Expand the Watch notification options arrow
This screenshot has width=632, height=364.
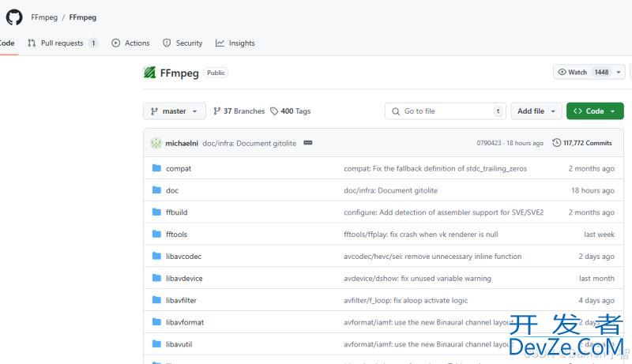[619, 72]
